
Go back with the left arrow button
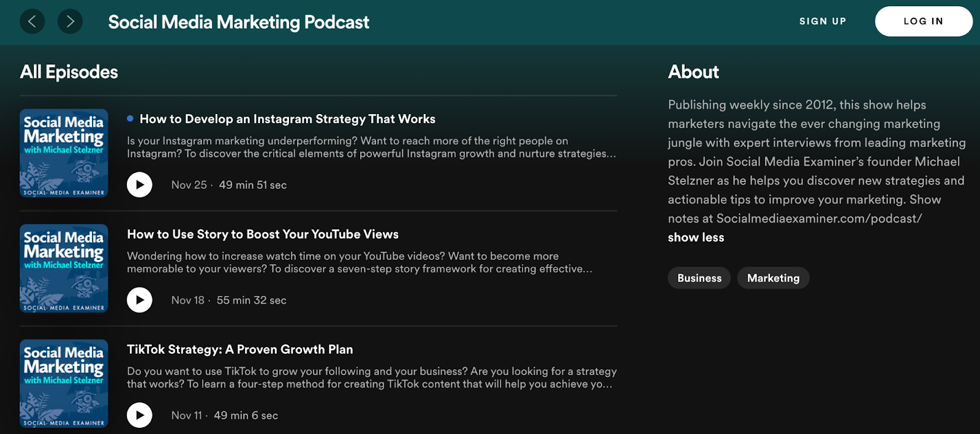click(32, 21)
